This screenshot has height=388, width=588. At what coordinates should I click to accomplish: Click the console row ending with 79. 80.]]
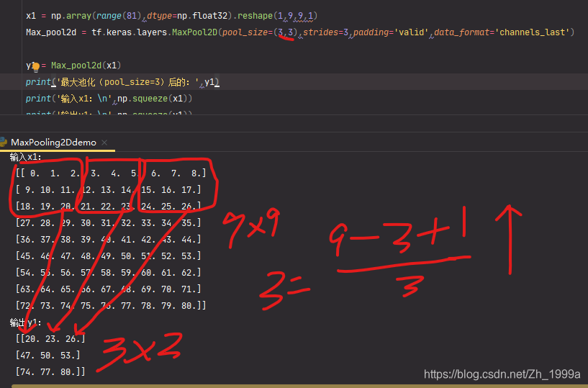111,305
